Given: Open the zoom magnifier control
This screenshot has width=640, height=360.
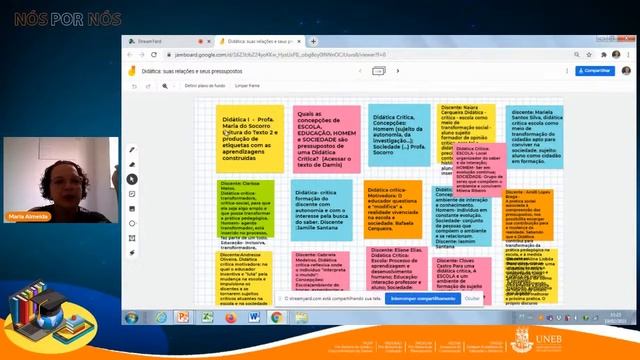Looking at the screenshot, I should 165,86.
